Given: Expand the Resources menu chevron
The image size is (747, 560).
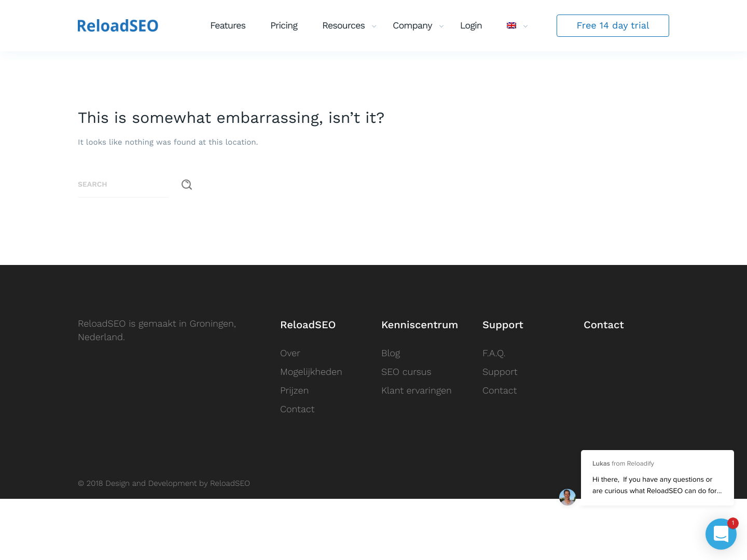Looking at the screenshot, I should (374, 26).
